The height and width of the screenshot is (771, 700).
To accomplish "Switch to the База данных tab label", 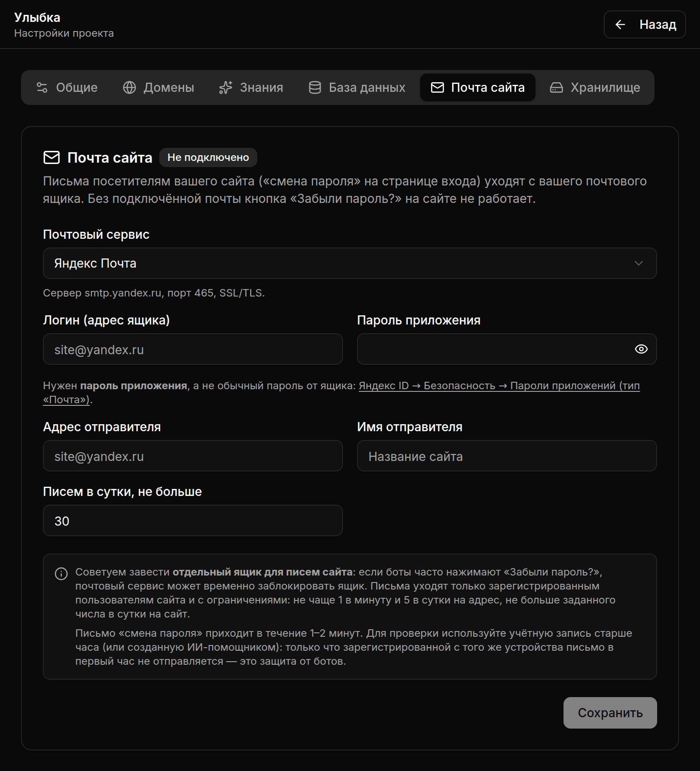I will pos(367,87).
